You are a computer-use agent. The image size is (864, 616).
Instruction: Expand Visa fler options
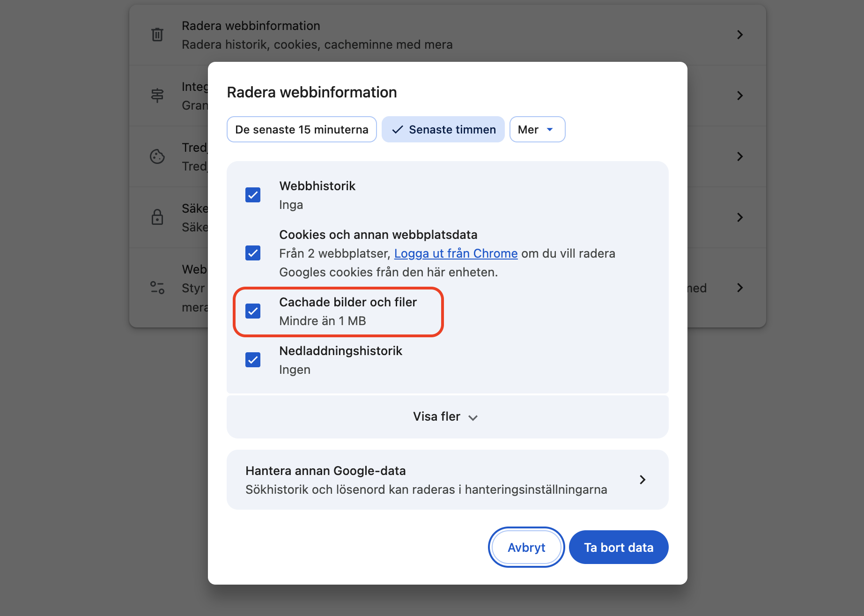click(x=447, y=417)
